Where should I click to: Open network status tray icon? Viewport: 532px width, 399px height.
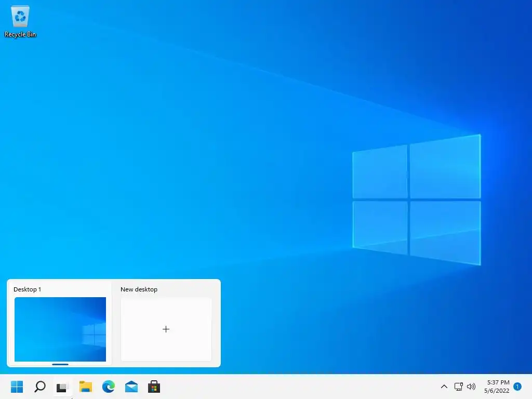458,387
